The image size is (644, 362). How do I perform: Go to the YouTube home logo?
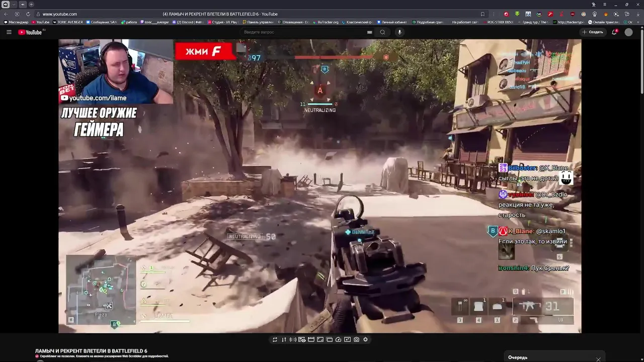tap(30, 32)
